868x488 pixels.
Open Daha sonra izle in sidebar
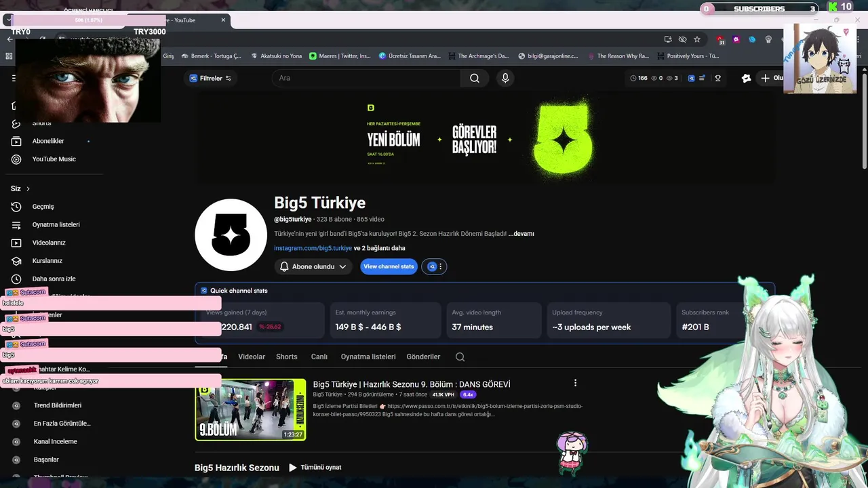54,279
